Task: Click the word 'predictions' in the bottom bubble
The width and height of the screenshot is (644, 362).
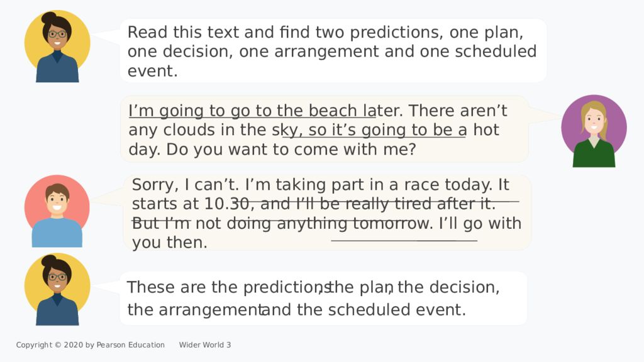Action: click(286, 287)
